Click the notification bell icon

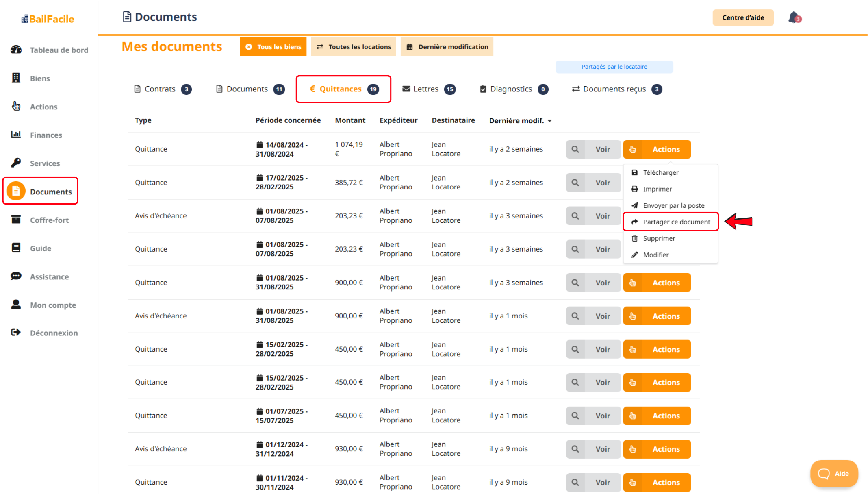point(794,17)
